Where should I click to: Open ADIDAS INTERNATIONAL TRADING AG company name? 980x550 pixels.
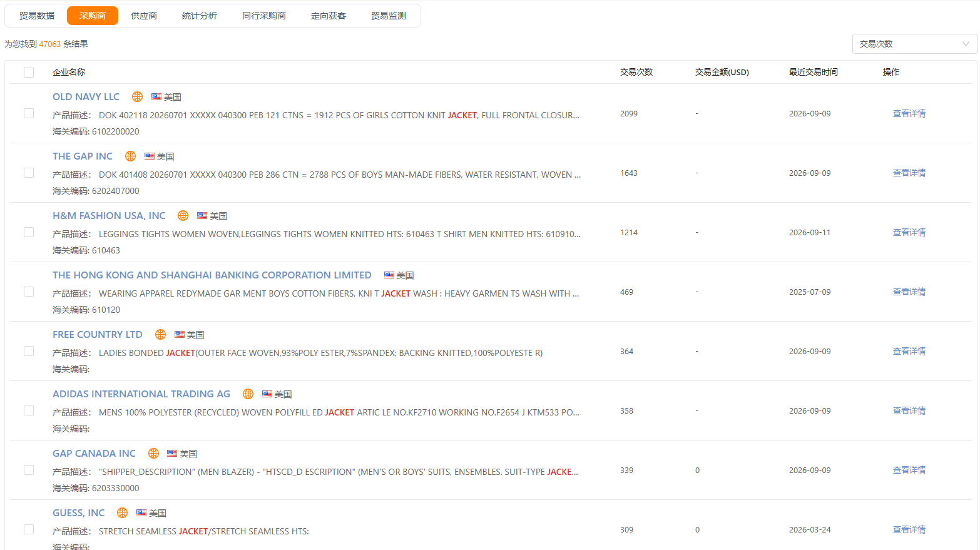click(141, 394)
